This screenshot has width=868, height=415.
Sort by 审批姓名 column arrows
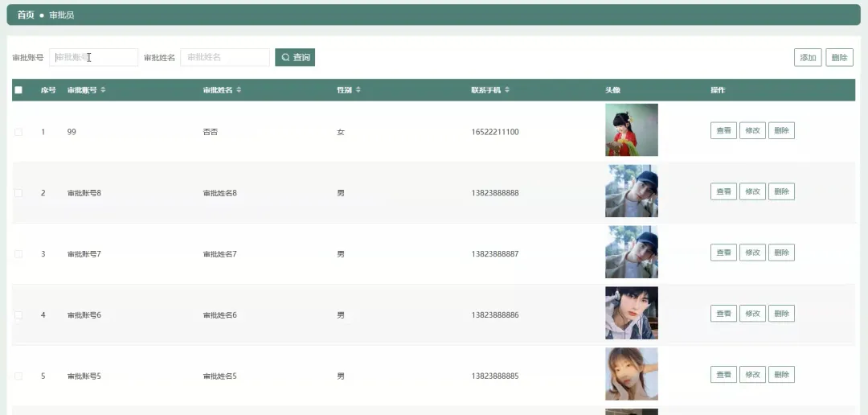239,90
